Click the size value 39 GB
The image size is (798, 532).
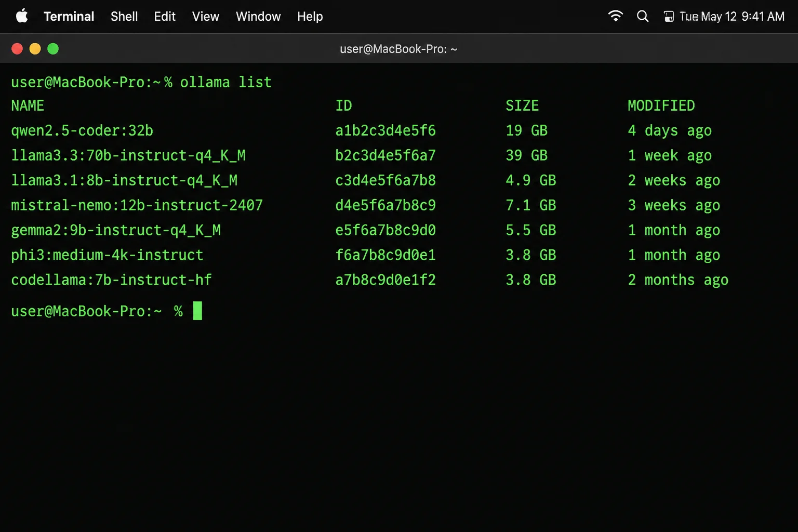coord(527,155)
